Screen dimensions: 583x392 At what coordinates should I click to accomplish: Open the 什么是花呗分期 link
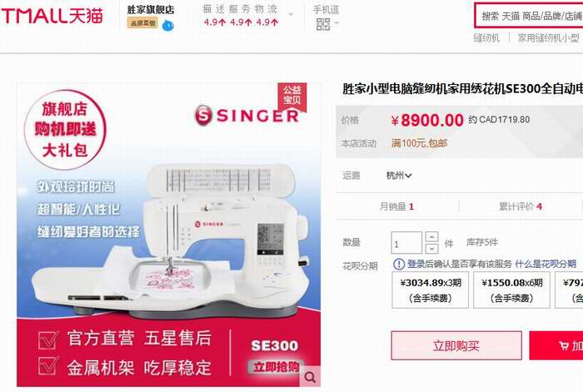coord(546,264)
